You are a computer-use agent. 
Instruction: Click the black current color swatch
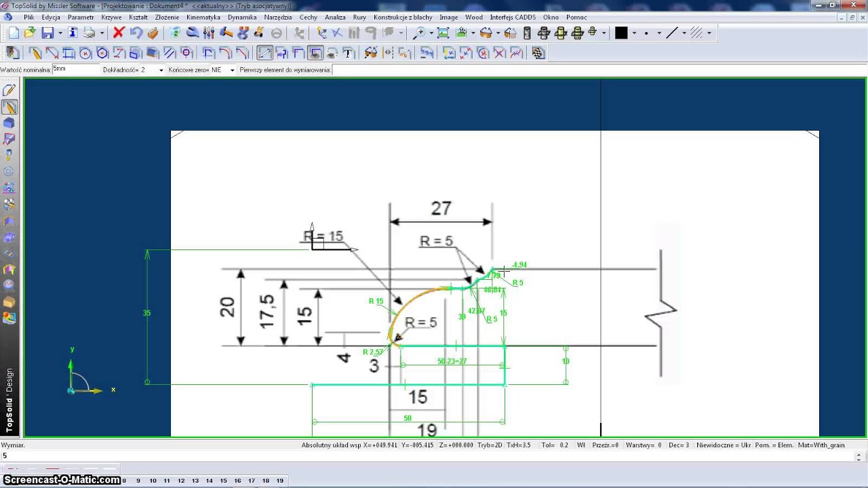point(621,33)
